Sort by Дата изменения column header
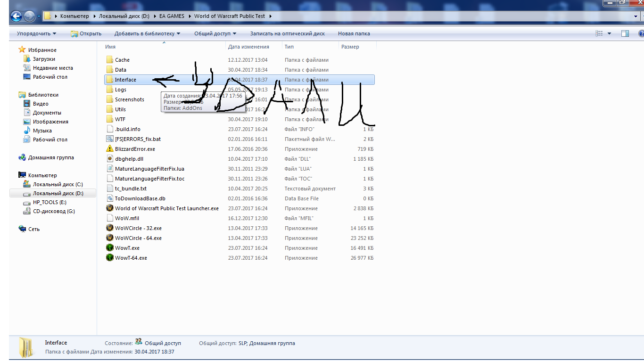The width and height of the screenshot is (644, 362). [248, 47]
